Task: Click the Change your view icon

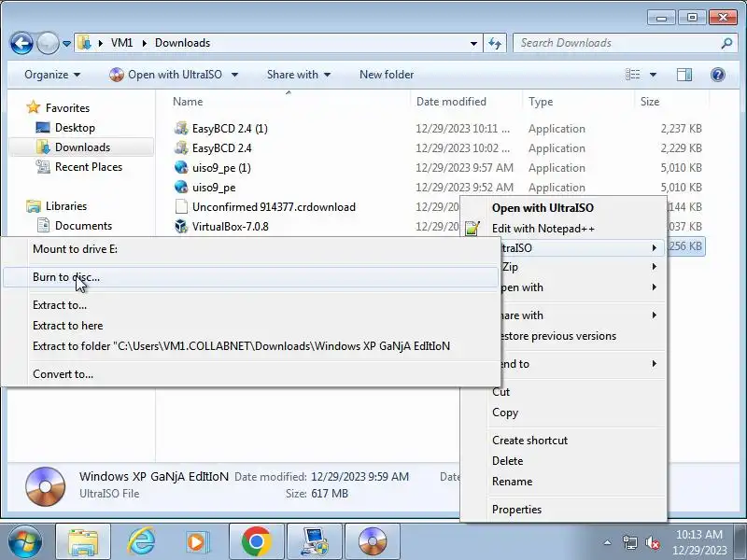Action: coord(633,75)
